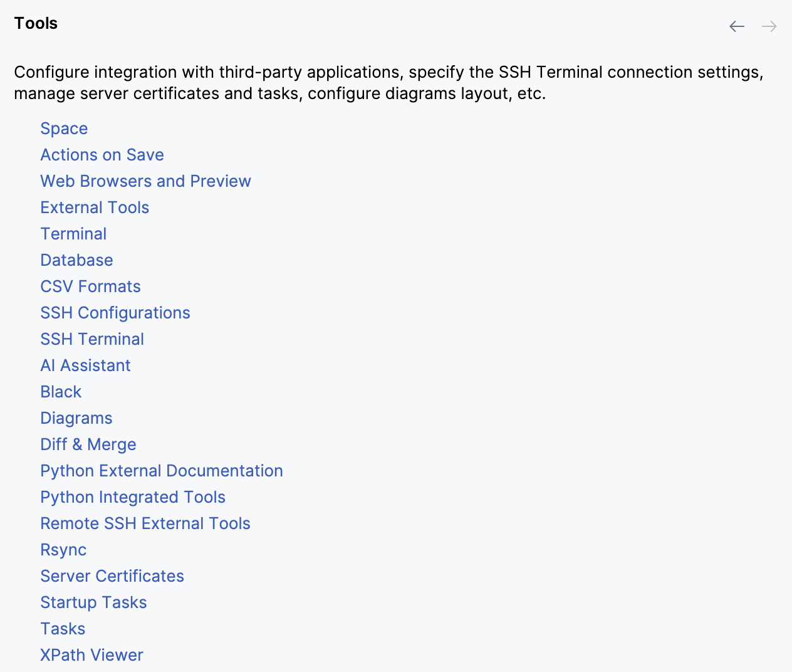Open the Database settings page
This screenshot has width=792, height=672.
tap(76, 260)
